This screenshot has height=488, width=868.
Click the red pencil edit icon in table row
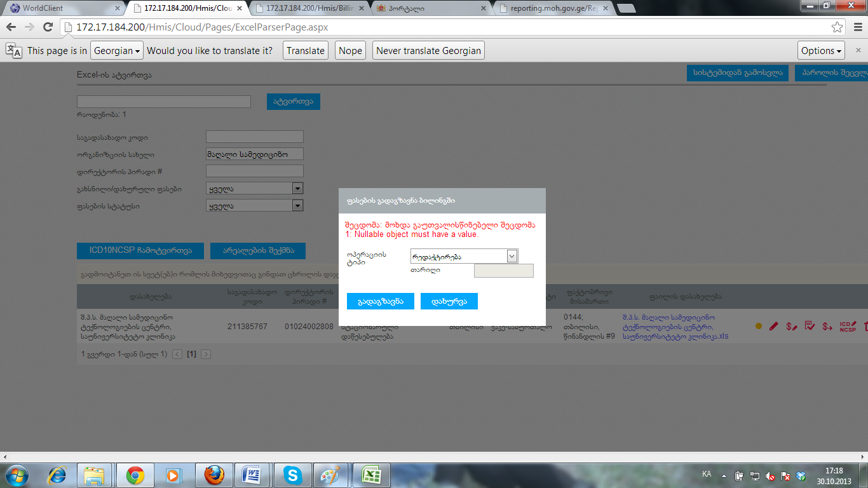click(773, 326)
